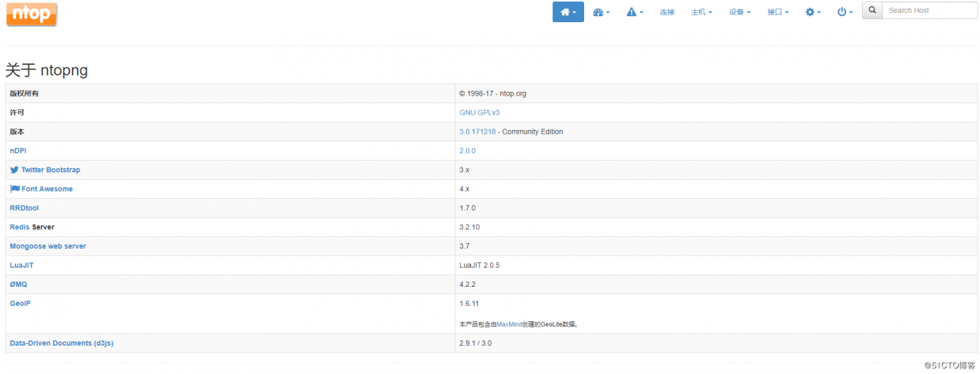This screenshot has height=374, width=980.
Task: Open the settings gear menu
Action: (813, 12)
